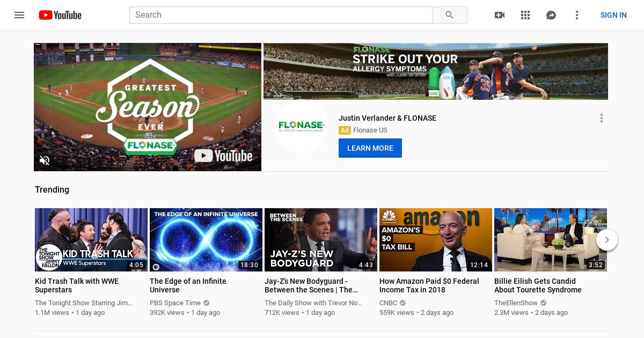Open the ad options three-dot menu
The image size is (644, 338).
tap(602, 118)
